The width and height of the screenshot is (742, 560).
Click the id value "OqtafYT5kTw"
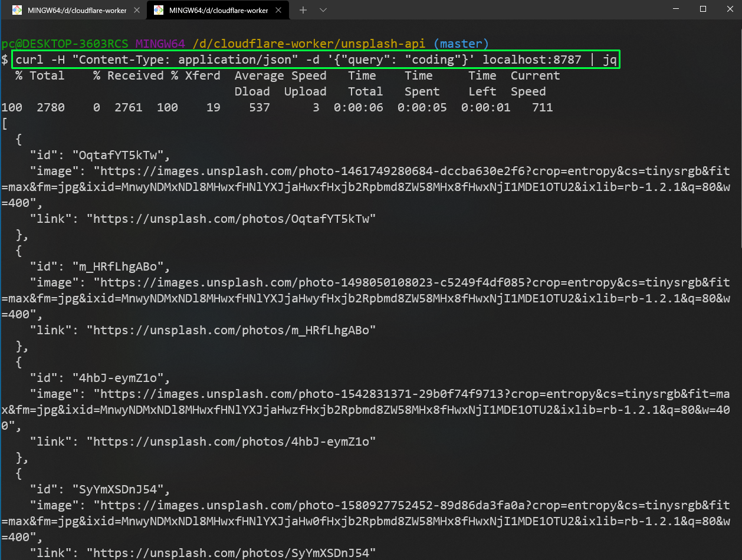(121, 156)
